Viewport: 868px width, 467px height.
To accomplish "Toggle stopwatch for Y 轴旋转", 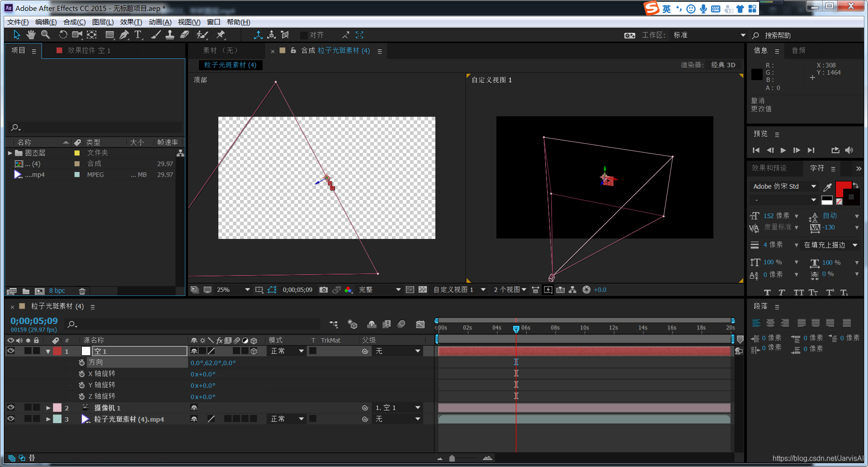I will (x=81, y=385).
